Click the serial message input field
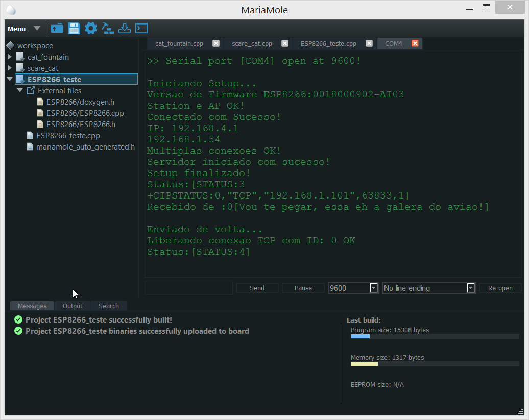The image size is (529, 420). (x=188, y=288)
